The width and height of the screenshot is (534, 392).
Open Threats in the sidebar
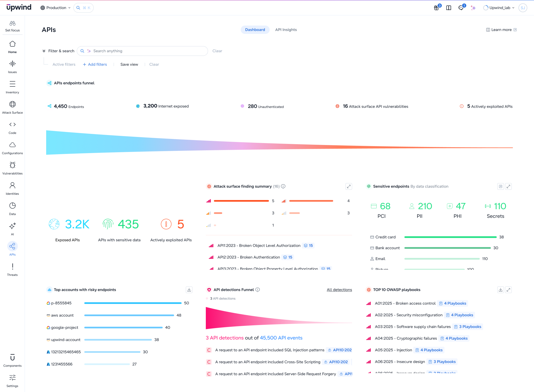12,270
